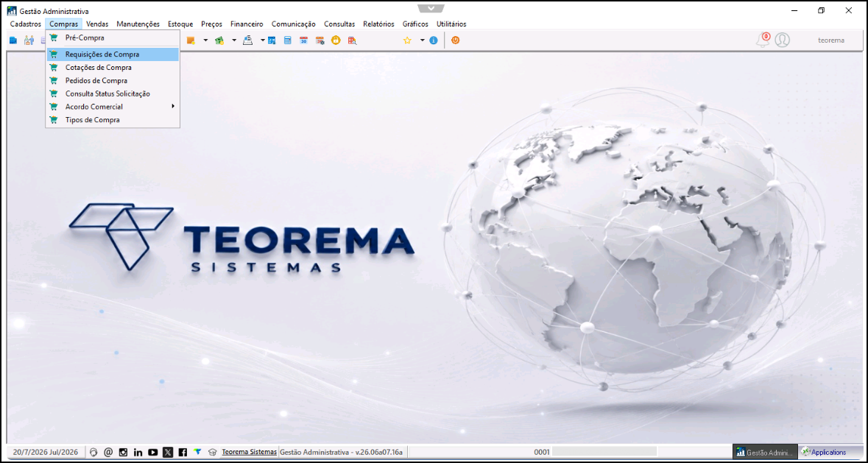Viewport: 868px width, 463px height.
Task: Switch to Gestão Admini... taskbar button
Action: tap(765, 452)
